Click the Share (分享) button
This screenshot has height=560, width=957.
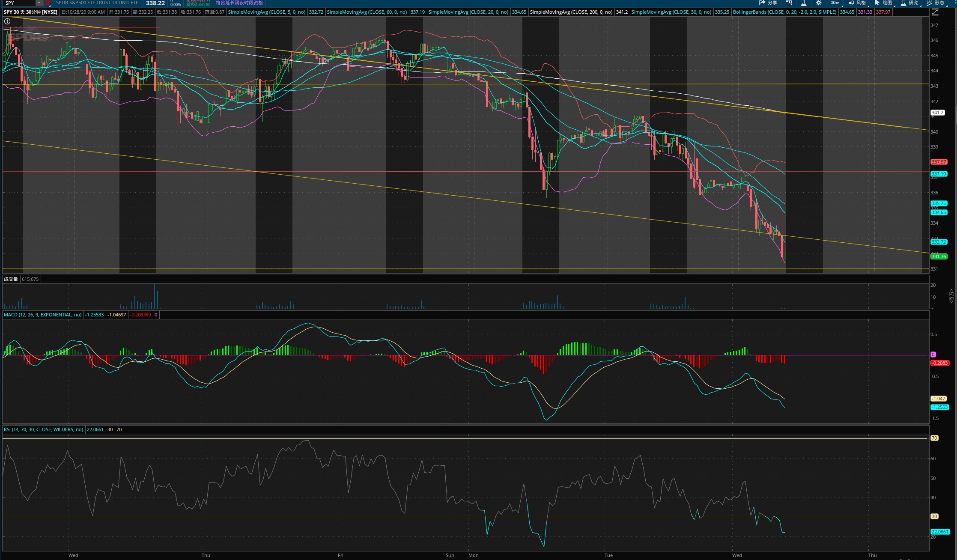click(768, 3)
